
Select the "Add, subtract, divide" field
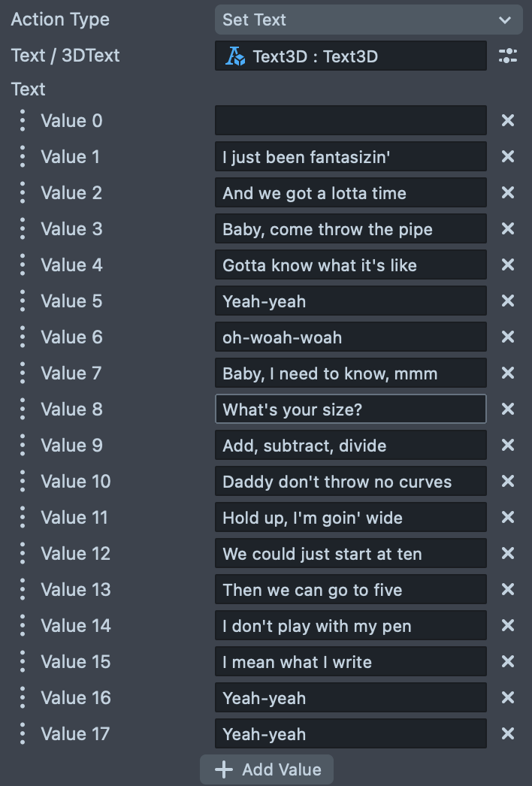click(350, 445)
